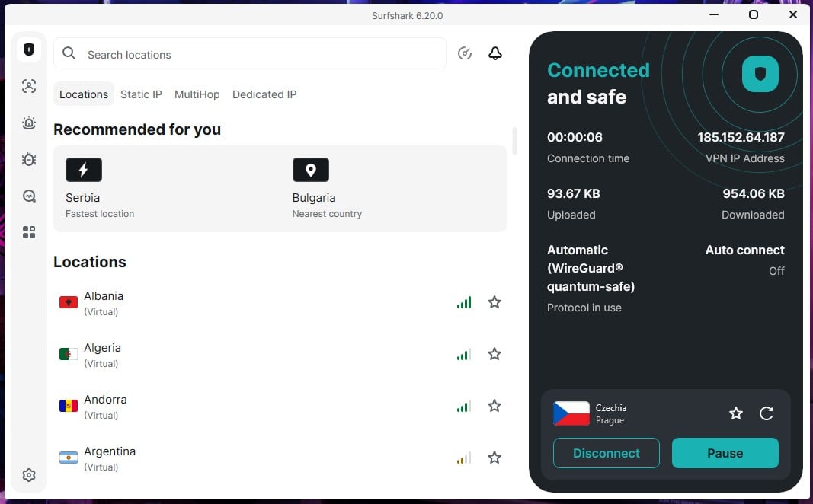Select the Locations tab
This screenshot has height=504, width=813.
pos(84,94)
